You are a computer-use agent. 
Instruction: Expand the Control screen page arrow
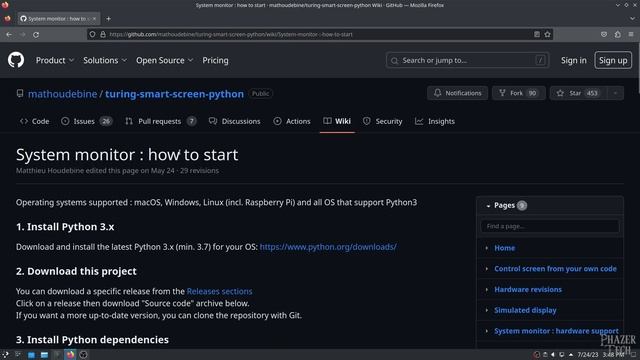(x=487, y=269)
